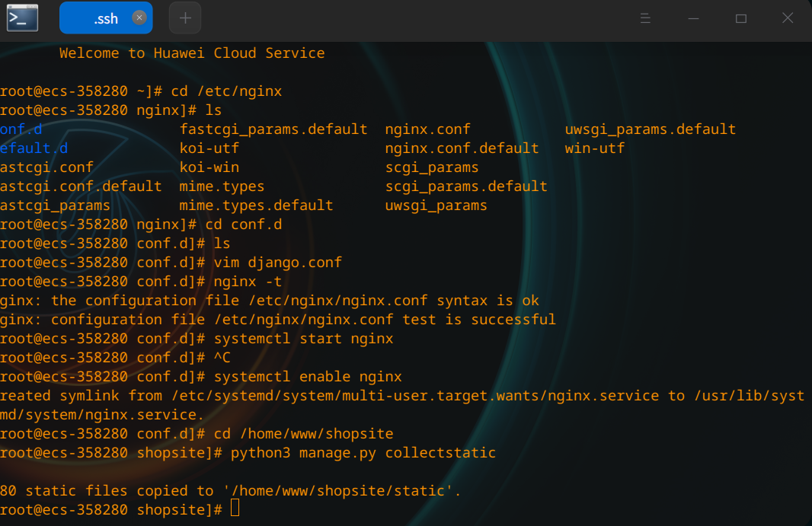Click the mime.types.default listing entry
The image size is (812, 526).
tap(256, 206)
